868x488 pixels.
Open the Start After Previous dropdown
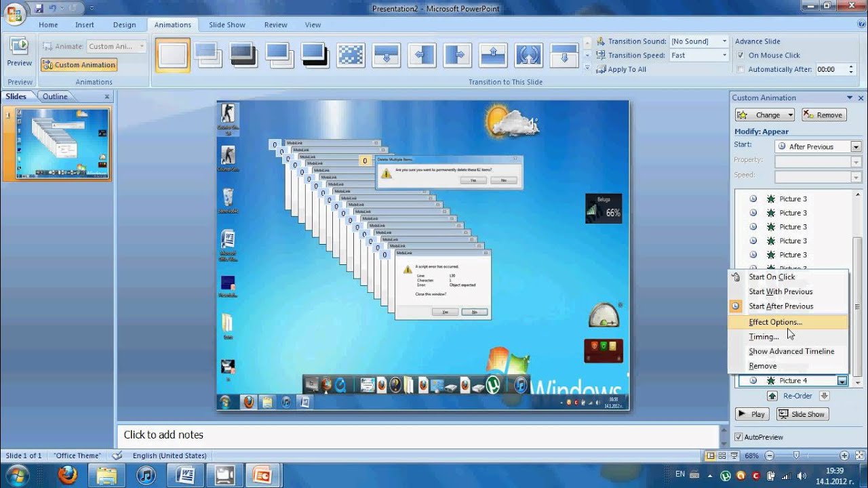point(856,146)
